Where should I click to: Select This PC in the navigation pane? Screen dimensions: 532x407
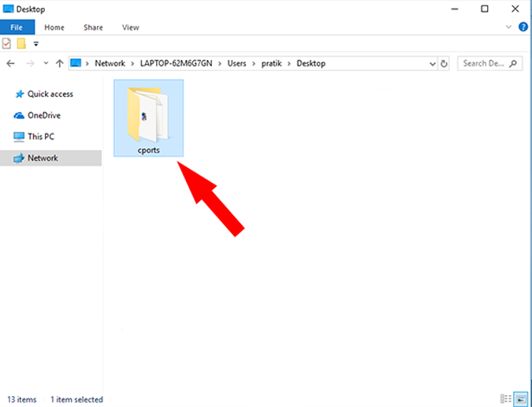(41, 136)
